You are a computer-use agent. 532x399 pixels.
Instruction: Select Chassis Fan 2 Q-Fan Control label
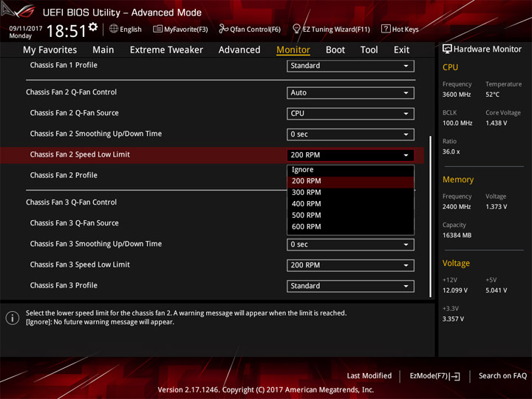click(x=71, y=92)
